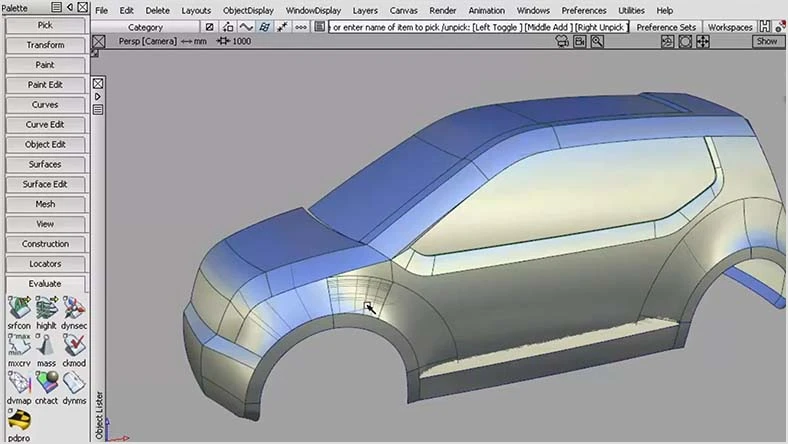Viewport: 788px width, 444px height.
Task: Click the viewport circle view icon
Action: tap(685, 41)
